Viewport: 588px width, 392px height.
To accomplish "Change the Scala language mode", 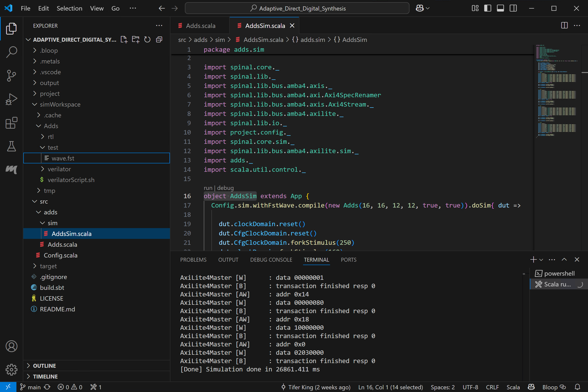I will pyautogui.click(x=513, y=387).
